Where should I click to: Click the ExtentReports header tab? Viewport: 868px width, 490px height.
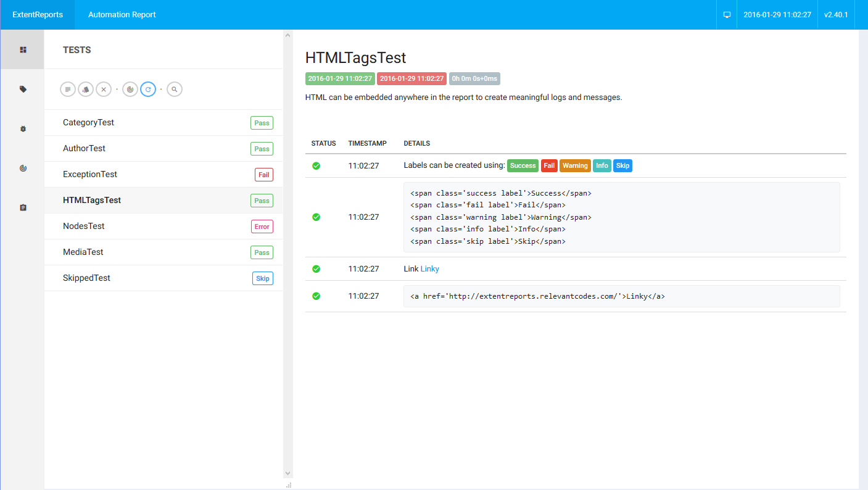[38, 15]
